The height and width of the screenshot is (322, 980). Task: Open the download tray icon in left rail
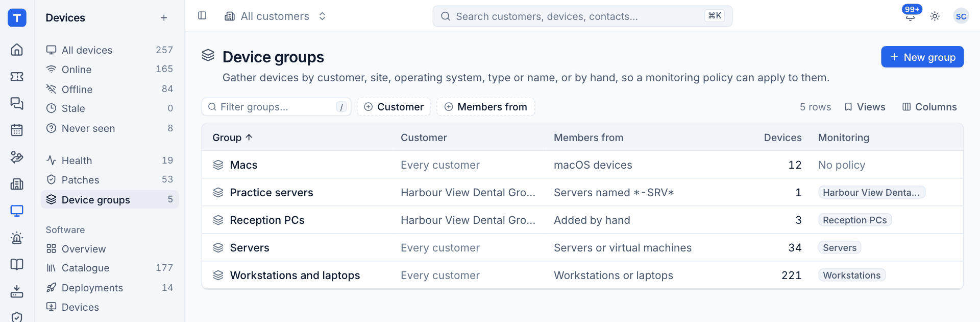tap(17, 291)
